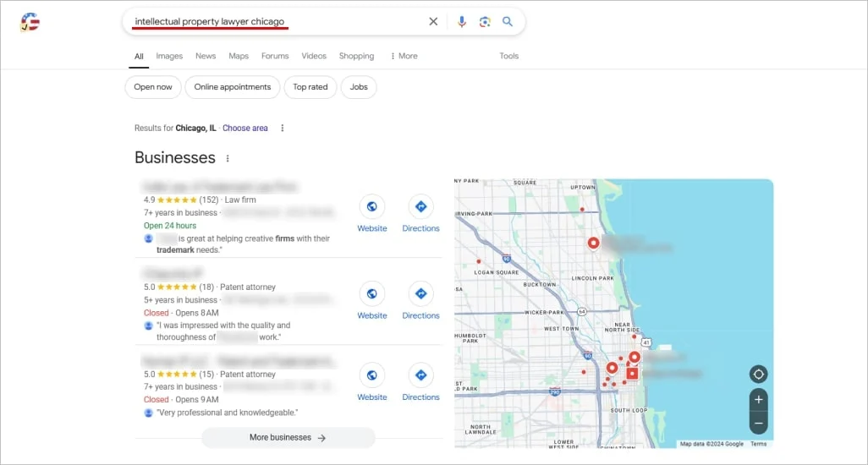868x465 pixels.
Task: Get Directions icon for the 4.9-rated law firm
Action: pyautogui.click(x=420, y=207)
